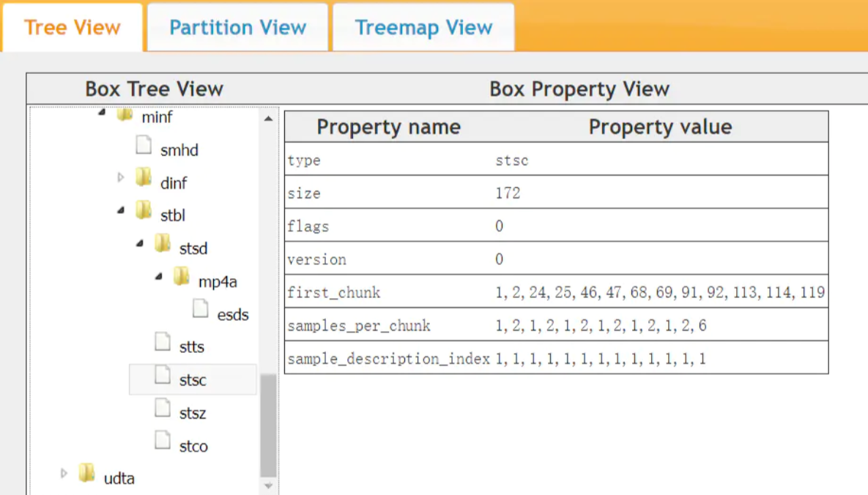This screenshot has height=495, width=868.
Task: Click the stsz file icon
Action: [x=163, y=408]
